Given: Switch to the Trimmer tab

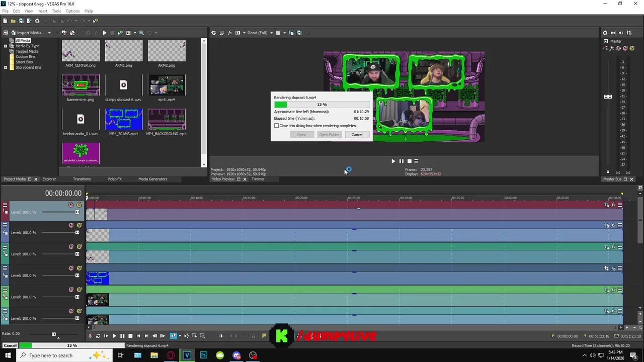Looking at the screenshot, I should [x=258, y=179].
